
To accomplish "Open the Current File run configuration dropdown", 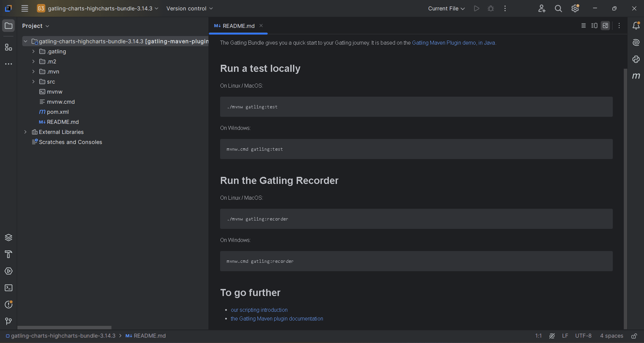I will point(446,8).
